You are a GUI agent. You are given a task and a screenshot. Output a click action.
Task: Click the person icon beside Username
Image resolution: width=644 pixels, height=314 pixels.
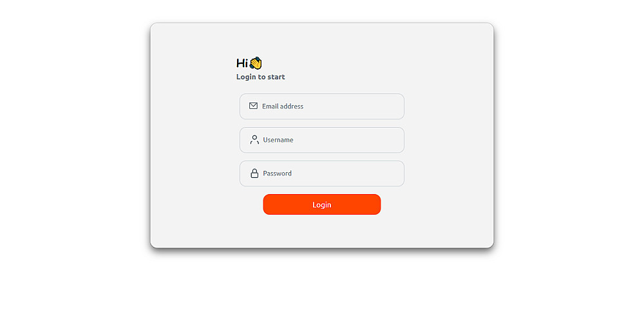254,140
